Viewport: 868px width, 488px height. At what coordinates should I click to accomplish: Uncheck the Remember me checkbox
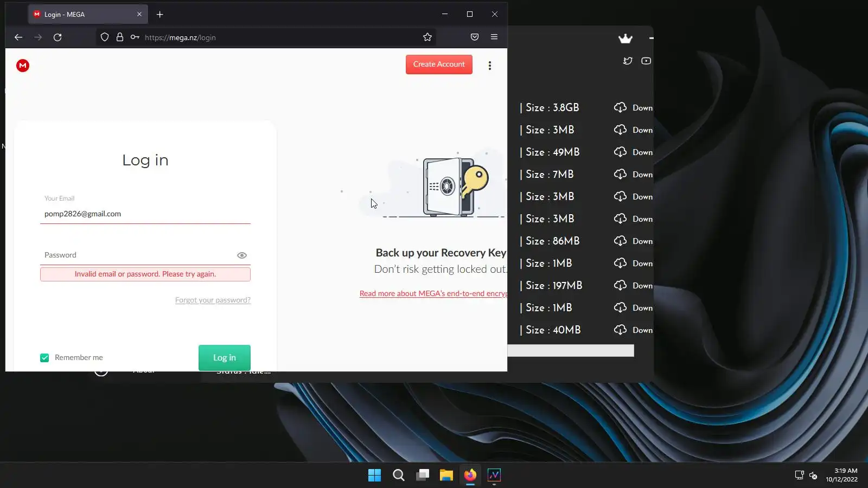(x=44, y=358)
